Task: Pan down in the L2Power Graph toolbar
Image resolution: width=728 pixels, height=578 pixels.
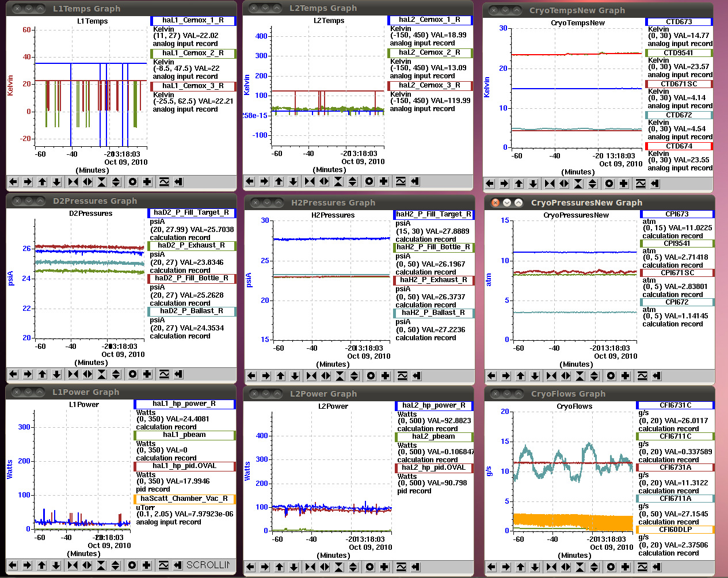Action: click(x=294, y=567)
